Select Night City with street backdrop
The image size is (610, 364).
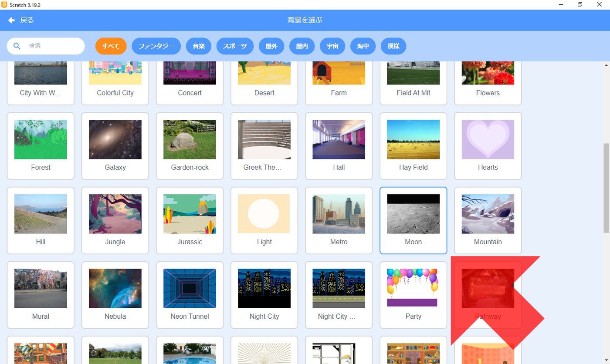pos(339,295)
